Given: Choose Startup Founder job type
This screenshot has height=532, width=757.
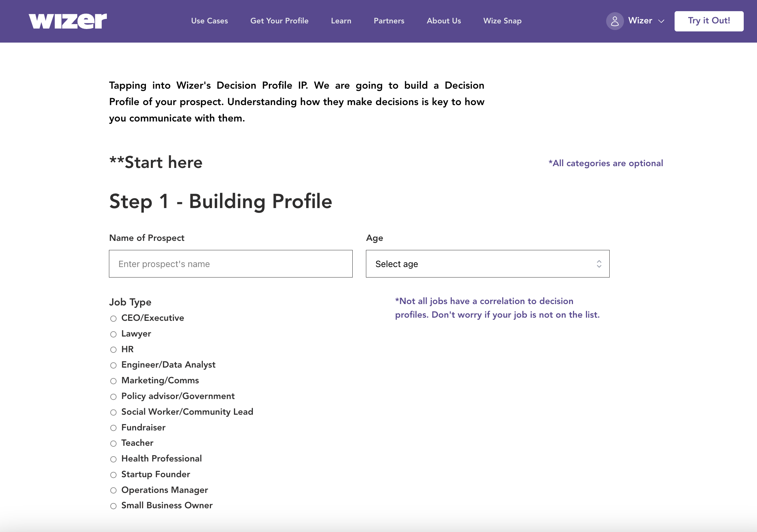Looking at the screenshot, I should tap(113, 475).
